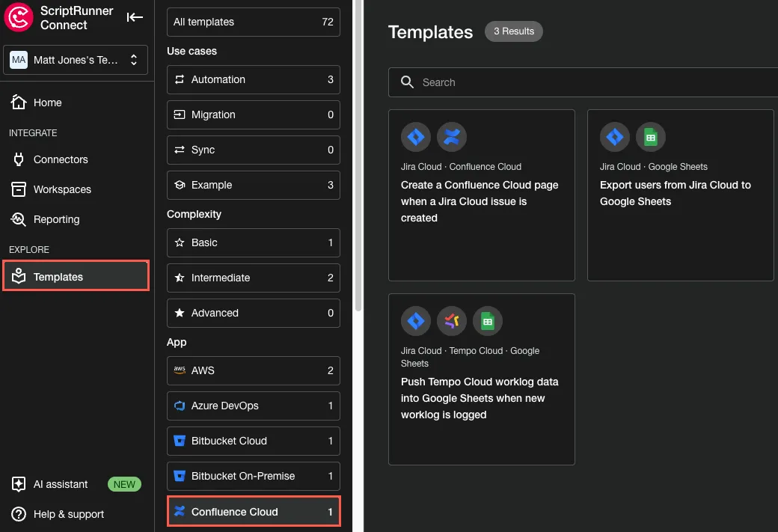Filter by Basic complexity
This screenshot has width=778, height=532.
[254, 242]
